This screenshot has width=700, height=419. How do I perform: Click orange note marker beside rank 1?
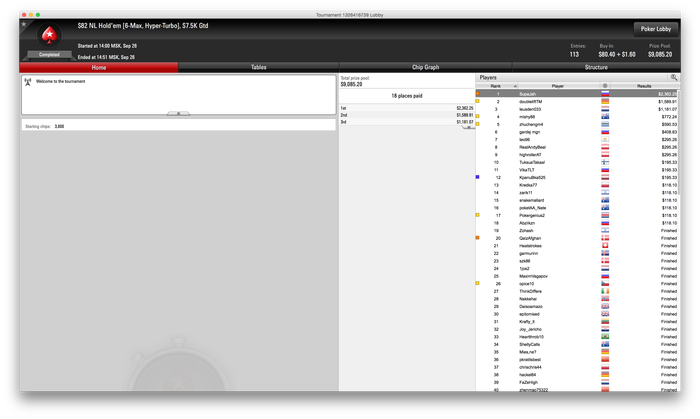tap(478, 94)
